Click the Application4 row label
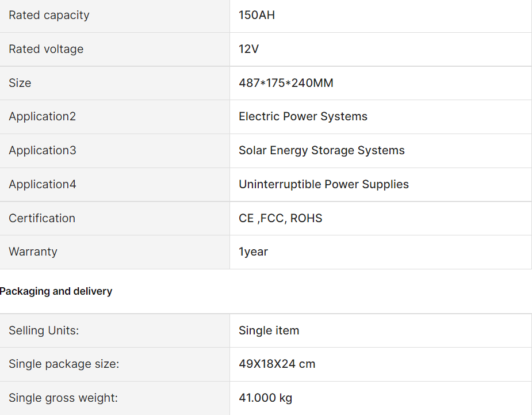Viewport: 532px width, 415px height. (42, 185)
